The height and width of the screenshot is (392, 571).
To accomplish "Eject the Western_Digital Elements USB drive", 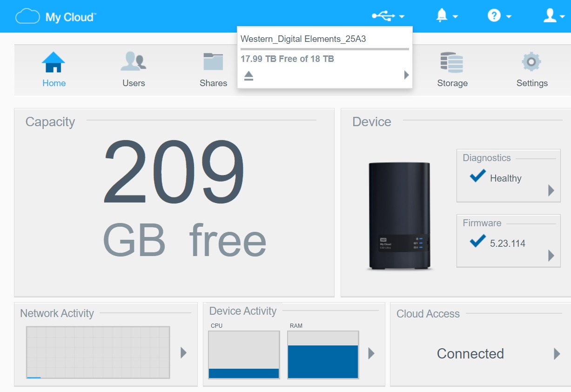I will [249, 75].
